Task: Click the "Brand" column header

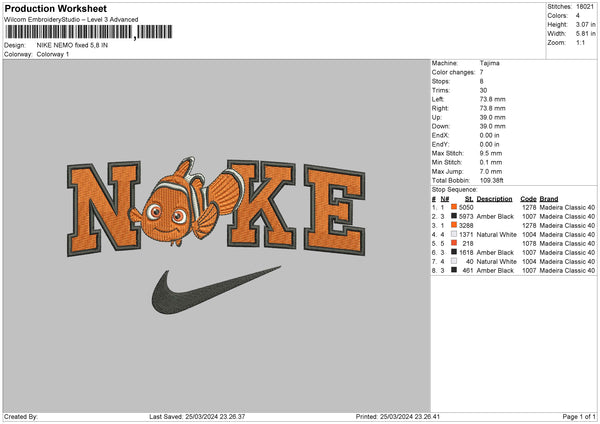Action: [x=549, y=199]
